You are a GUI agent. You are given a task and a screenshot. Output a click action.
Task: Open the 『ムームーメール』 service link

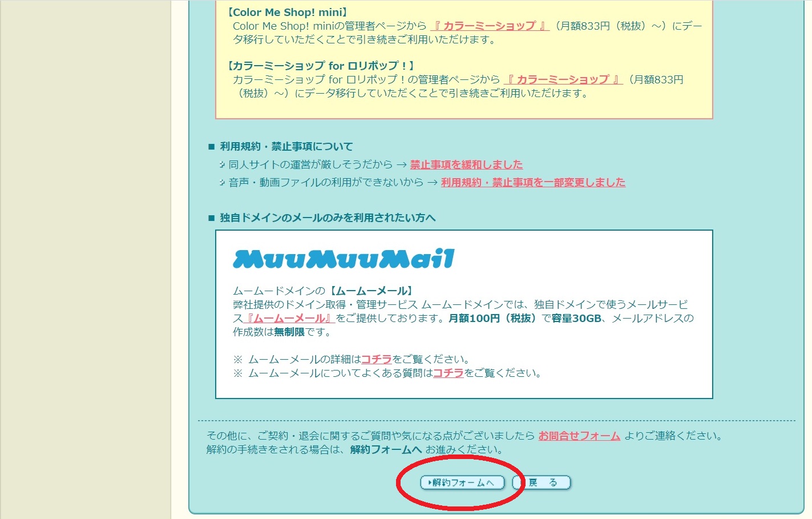click(289, 319)
